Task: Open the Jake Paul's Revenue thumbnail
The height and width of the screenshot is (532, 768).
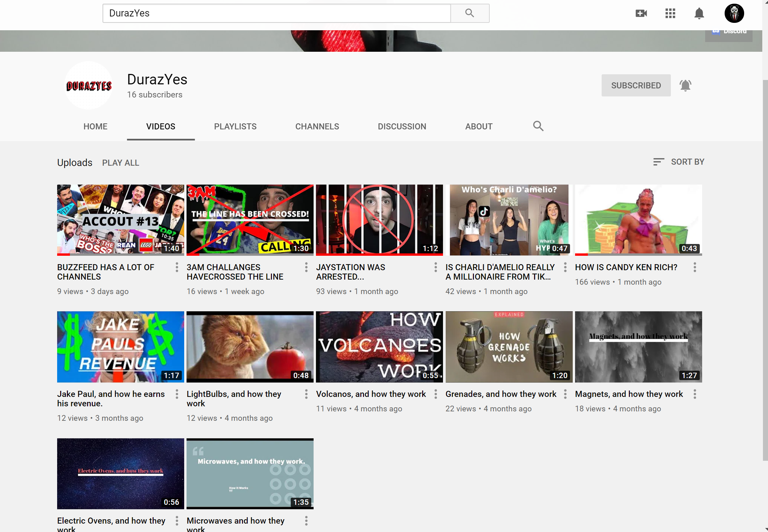Action: pyautogui.click(x=121, y=347)
